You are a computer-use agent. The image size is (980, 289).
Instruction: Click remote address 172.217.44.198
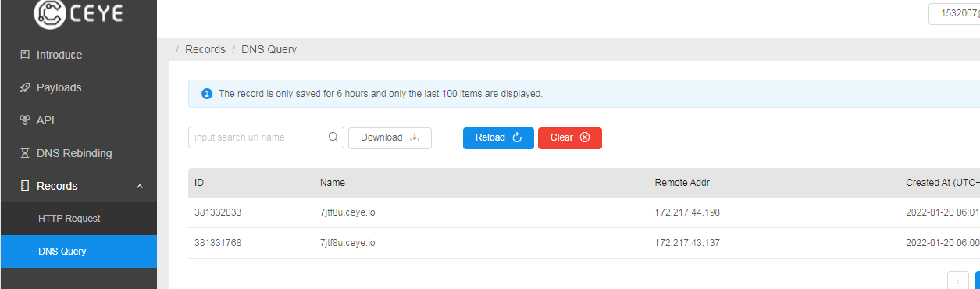point(687,212)
